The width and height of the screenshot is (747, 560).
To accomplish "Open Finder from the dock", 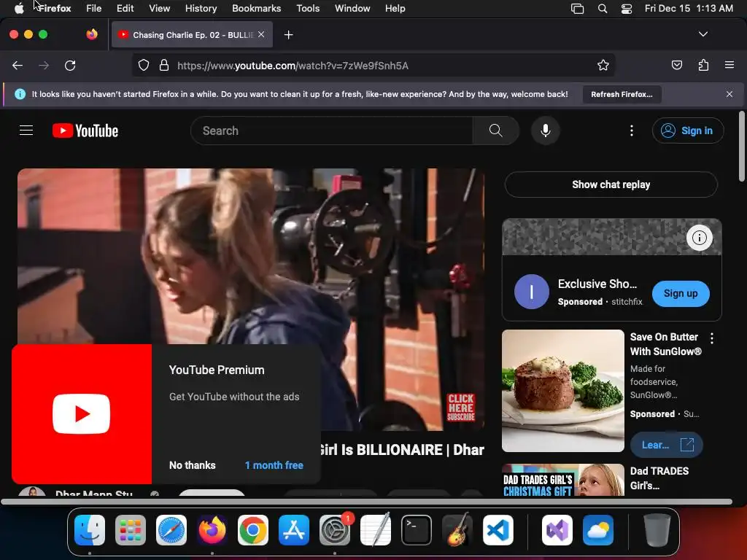I will 90,530.
